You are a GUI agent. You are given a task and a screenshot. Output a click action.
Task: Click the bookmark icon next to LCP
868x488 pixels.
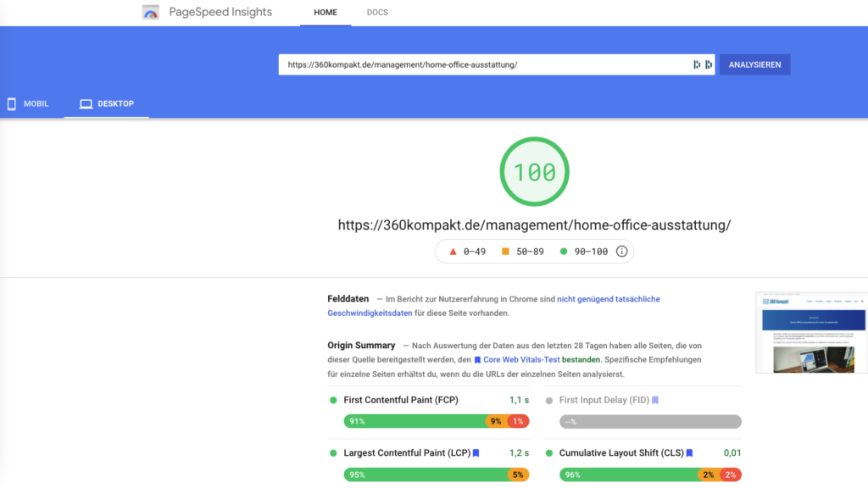pyautogui.click(x=476, y=453)
